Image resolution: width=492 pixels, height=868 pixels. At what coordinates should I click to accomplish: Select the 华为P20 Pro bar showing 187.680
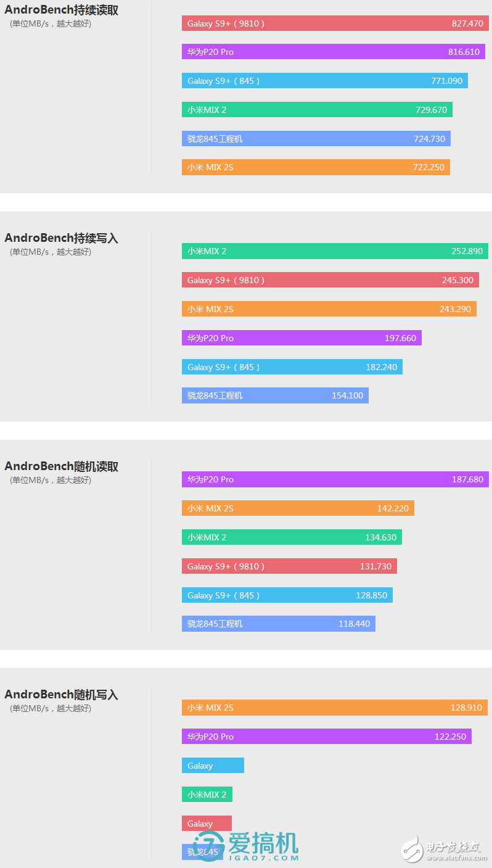(335, 479)
